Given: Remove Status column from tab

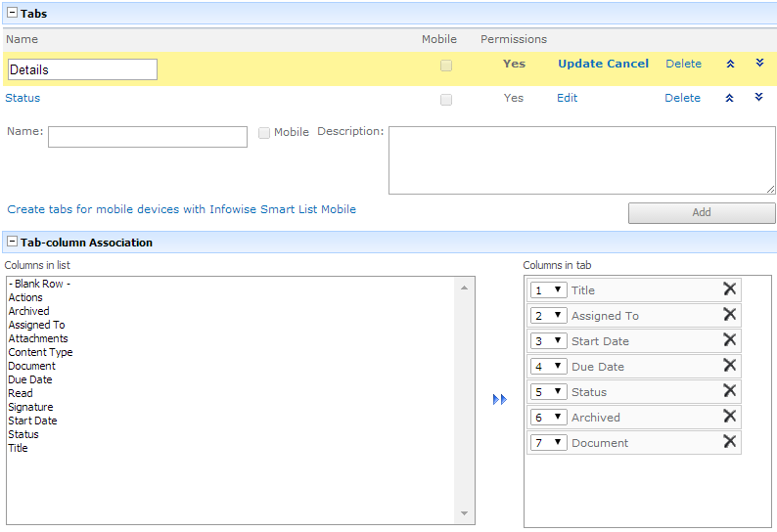Looking at the screenshot, I should [x=729, y=390].
